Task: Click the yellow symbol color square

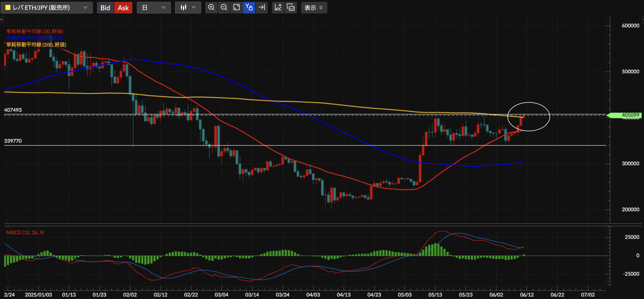Action: (x=8, y=7)
